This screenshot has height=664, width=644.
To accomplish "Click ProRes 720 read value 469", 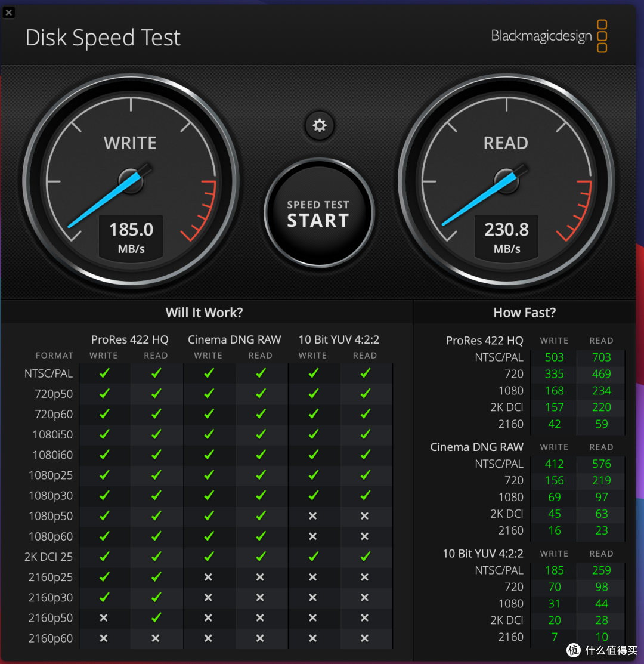I will click(x=601, y=374).
